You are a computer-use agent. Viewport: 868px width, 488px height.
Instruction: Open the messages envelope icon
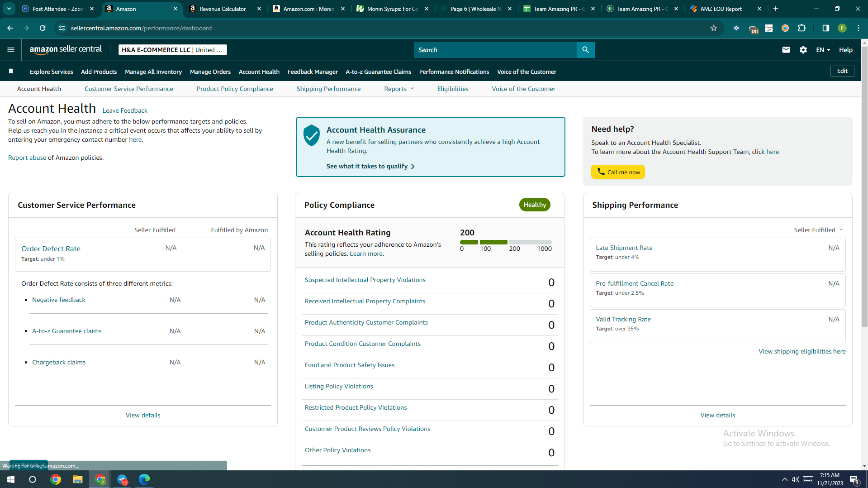[786, 50]
